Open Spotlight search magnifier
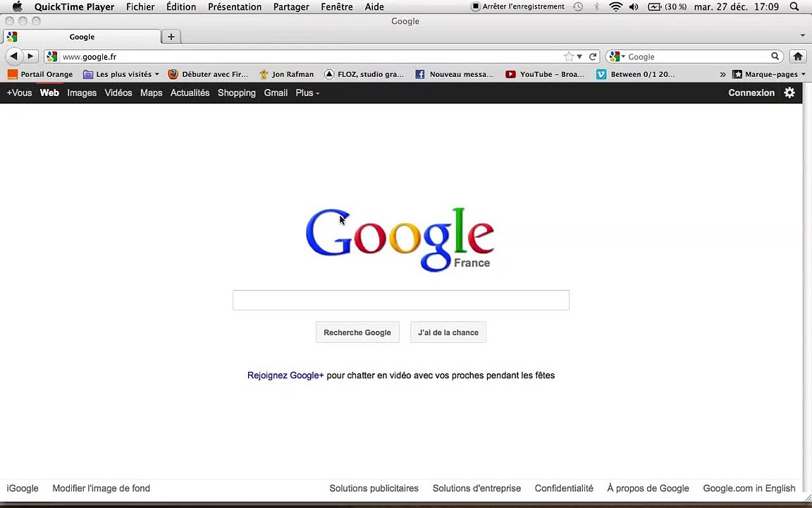Viewport: 812px width, 508px height. point(794,7)
